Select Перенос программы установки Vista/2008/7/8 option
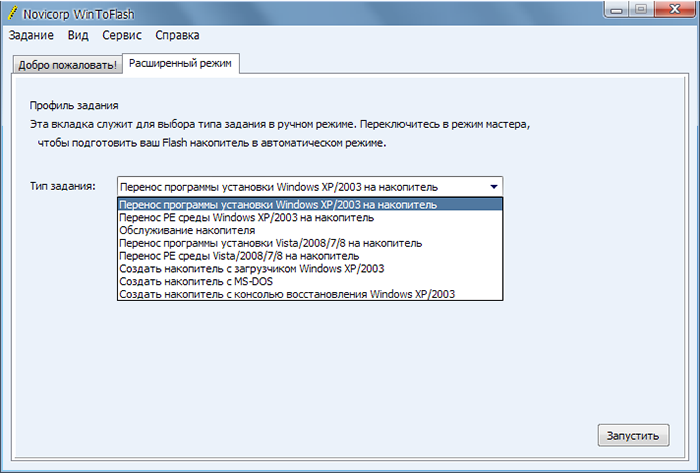Image resolution: width=700 pixels, height=473 pixels. [x=270, y=243]
